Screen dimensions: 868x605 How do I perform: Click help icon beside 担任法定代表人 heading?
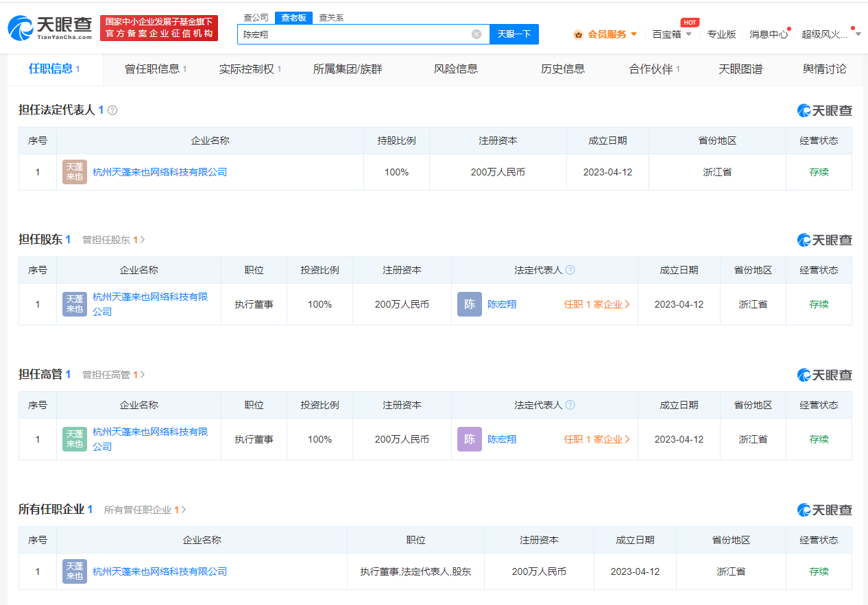[x=112, y=110]
